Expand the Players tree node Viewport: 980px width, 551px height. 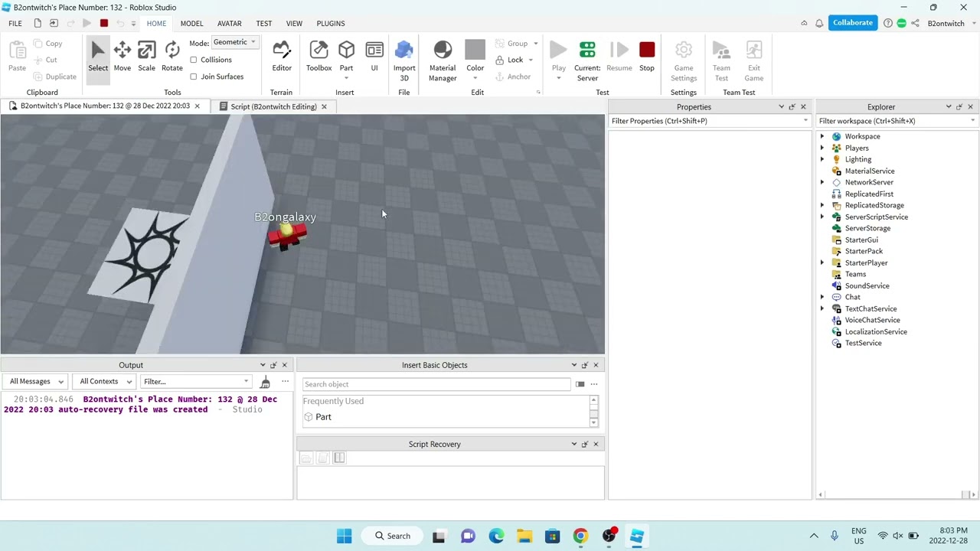pyautogui.click(x=822, y=148)
